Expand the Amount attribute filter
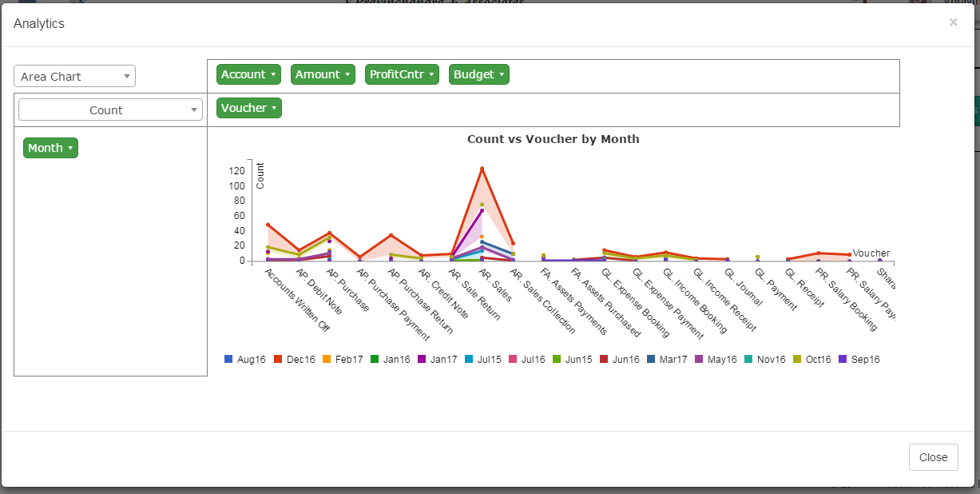 (323, 74)
